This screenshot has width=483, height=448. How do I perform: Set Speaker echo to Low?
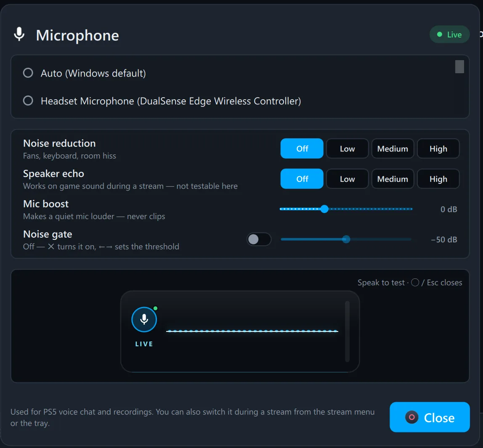[347, 179]
